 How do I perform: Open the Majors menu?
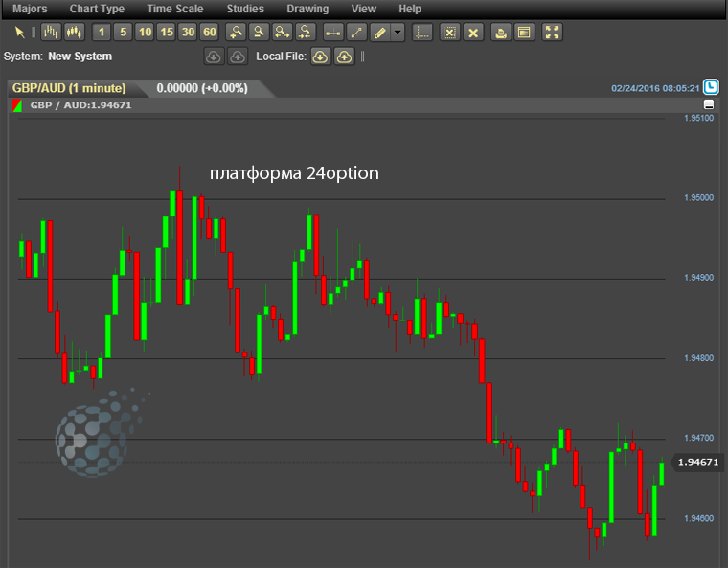(30, 9)
